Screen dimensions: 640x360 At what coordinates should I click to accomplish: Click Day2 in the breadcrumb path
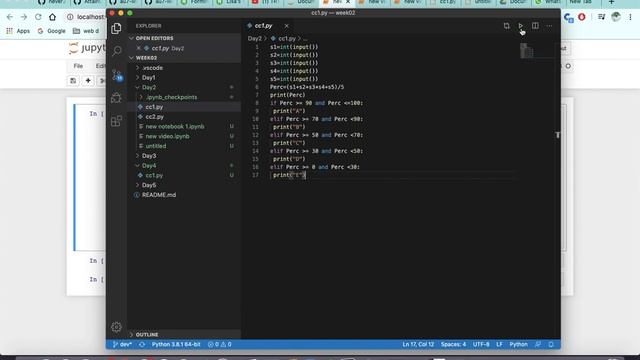point(254,39)
